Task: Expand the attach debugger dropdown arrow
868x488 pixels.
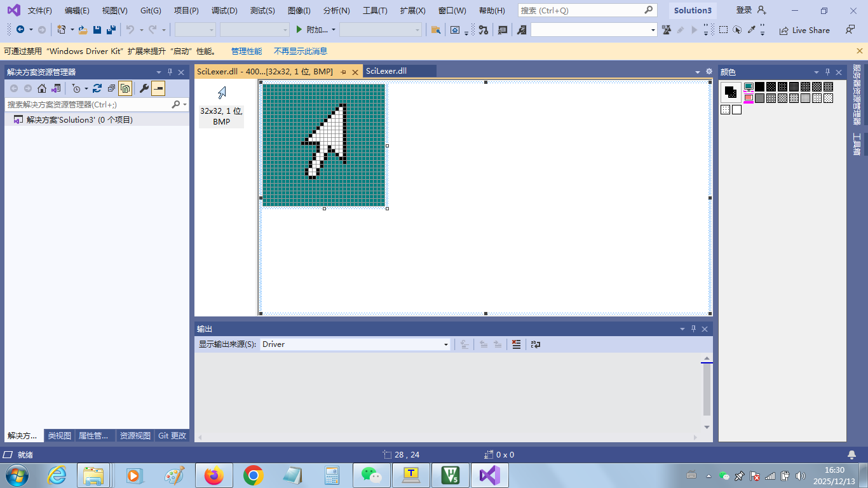Action: pyautogui.click(x=334, y=30)
